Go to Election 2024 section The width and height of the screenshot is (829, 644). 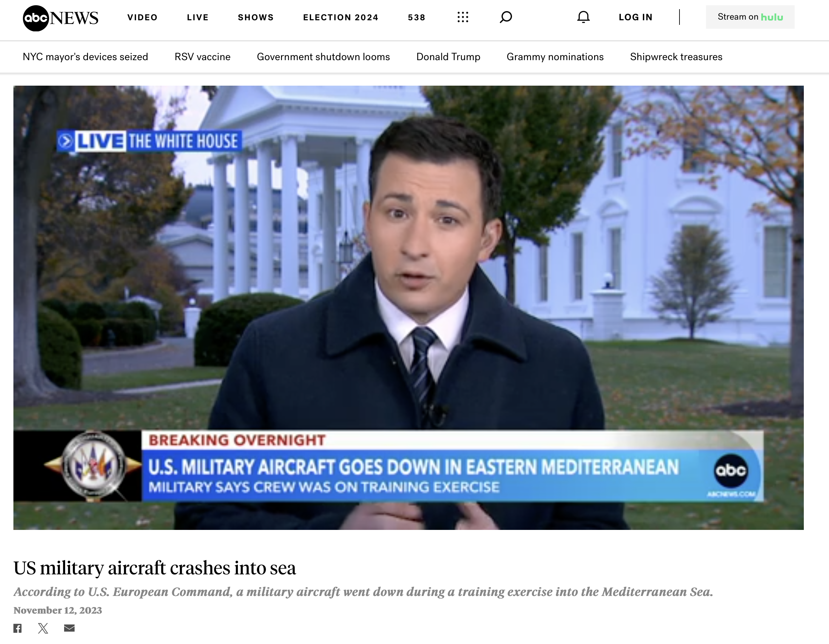tap(341, 17)
